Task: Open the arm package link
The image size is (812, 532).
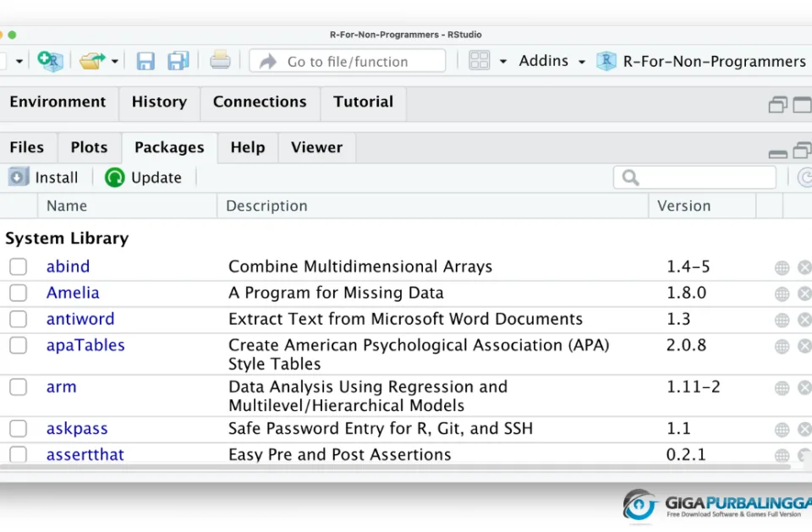Action: coord(61,387)
